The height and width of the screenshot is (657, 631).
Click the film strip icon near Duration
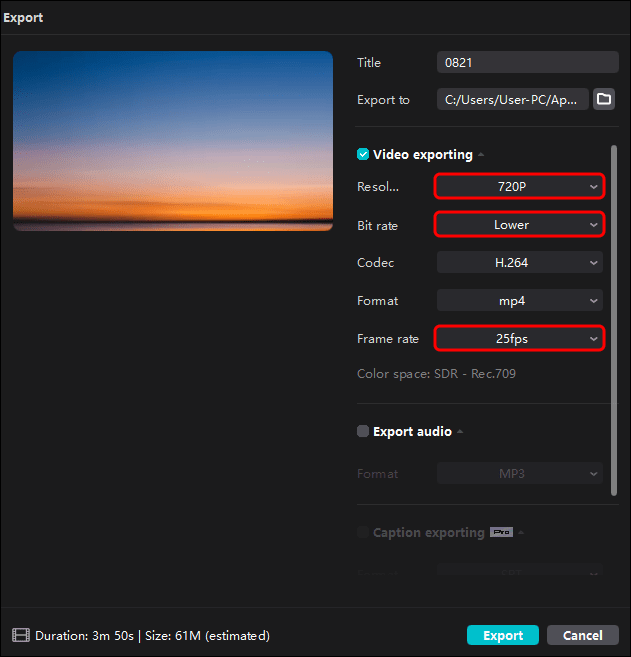coord(20,635)
